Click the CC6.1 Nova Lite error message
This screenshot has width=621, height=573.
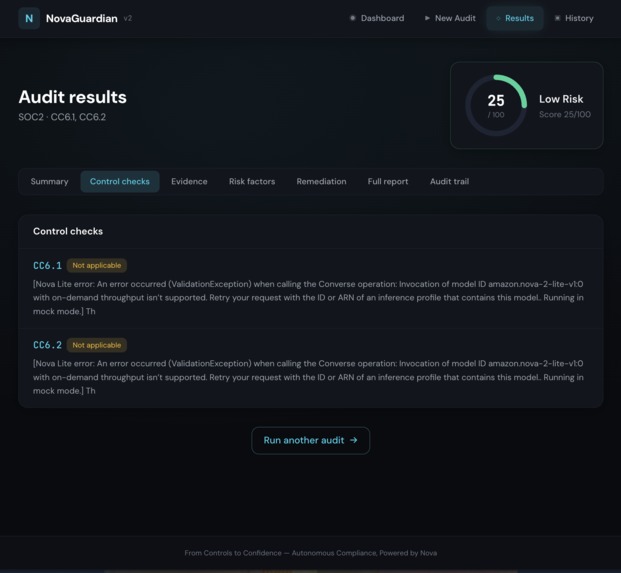point(308,298)
